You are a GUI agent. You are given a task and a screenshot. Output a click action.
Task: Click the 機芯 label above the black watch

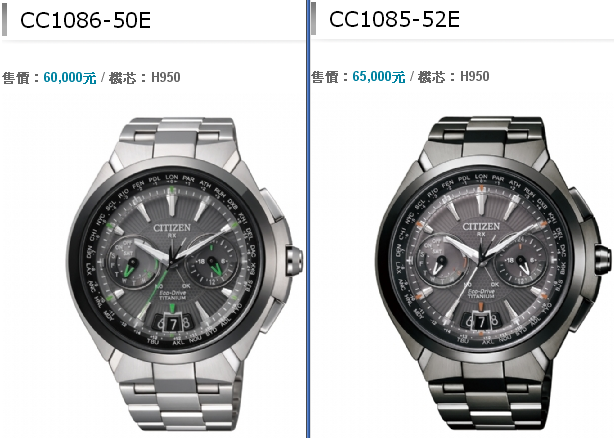431,76
